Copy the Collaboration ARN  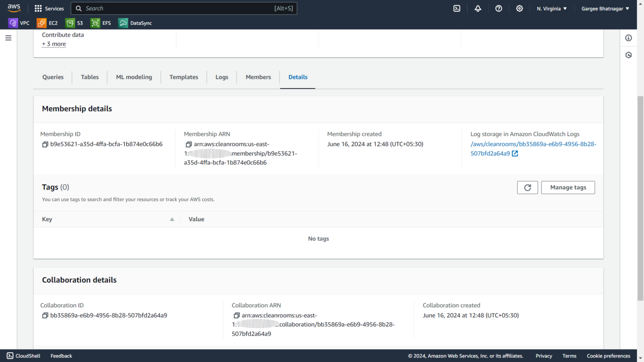[x=236, y=316]
